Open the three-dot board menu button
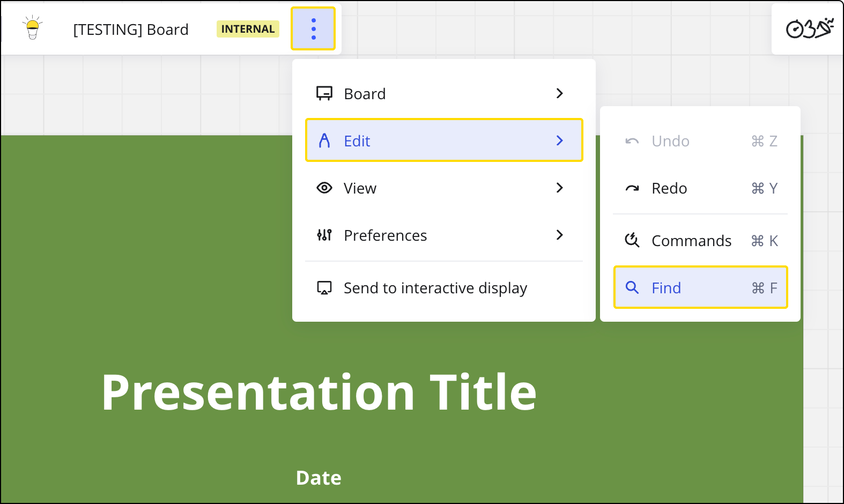Image resolution: width=844 pixels, height=504 pixels. (x=313, y=29)
